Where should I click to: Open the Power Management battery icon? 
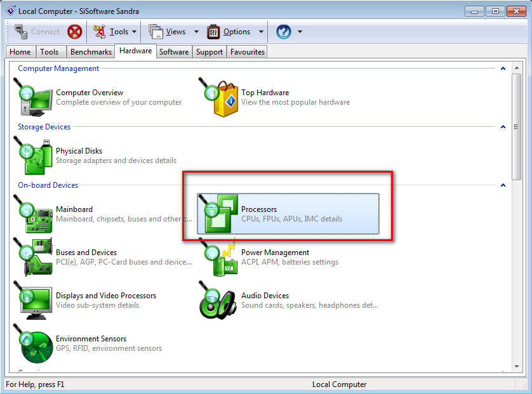[218, 257]
